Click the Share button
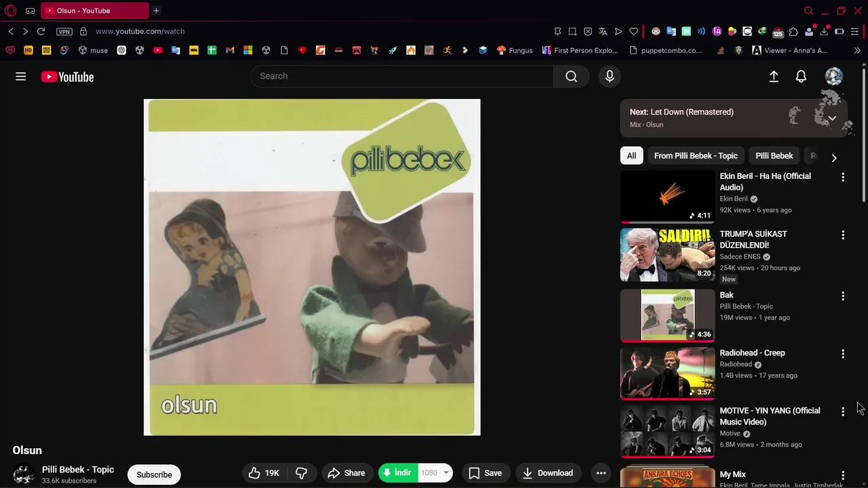The height and width of the screenshot is (488, 868). [x=347, y=473]
